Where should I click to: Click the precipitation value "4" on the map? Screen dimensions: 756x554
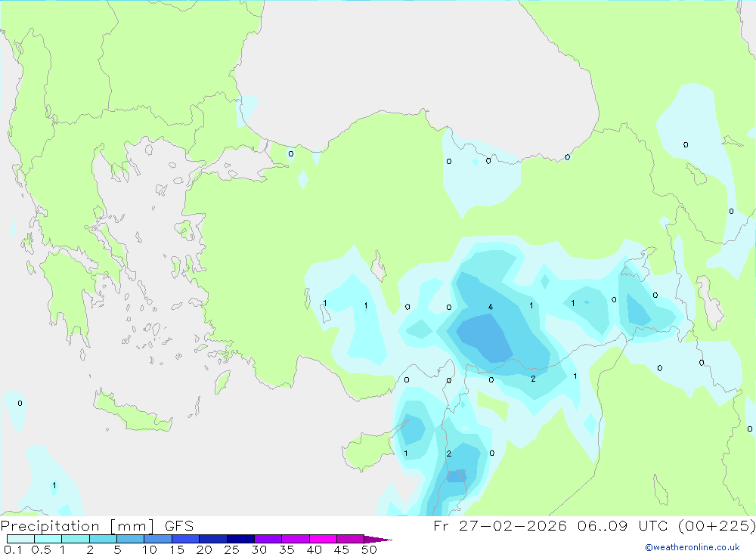pyautogui.click(x=491, y=307)
